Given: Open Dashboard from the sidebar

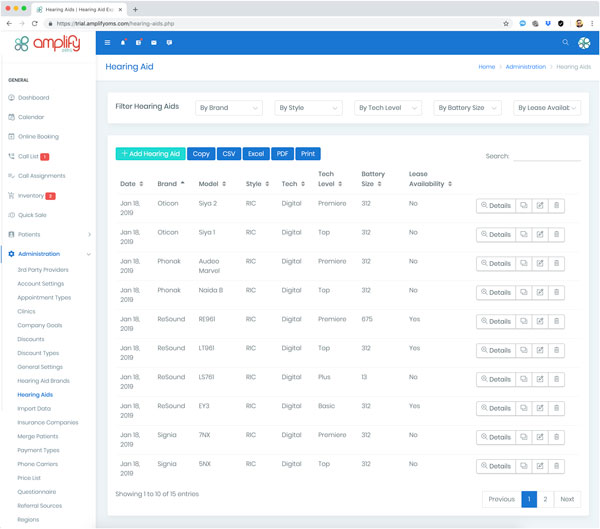Looking at the screenshot, I should (33, 98).
